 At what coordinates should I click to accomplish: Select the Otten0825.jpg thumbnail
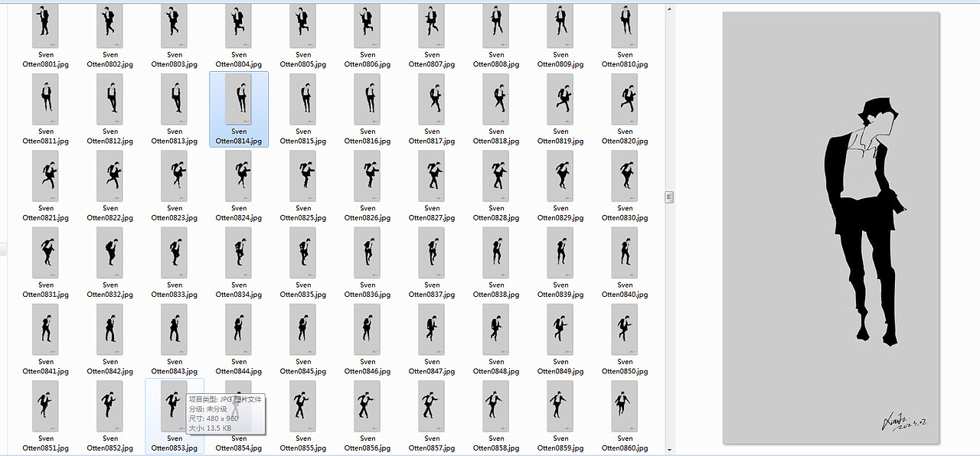coord(303,176)
